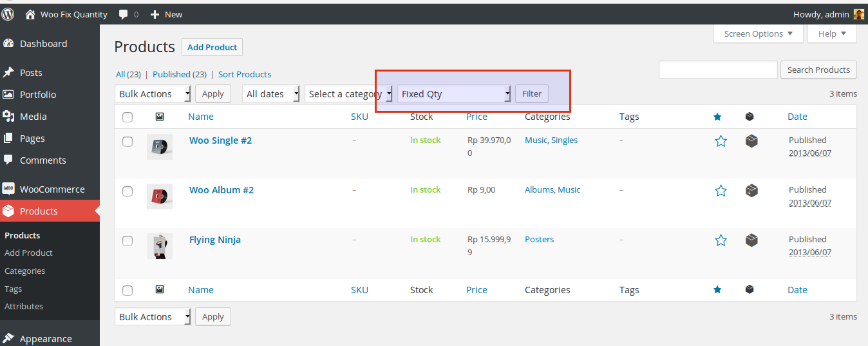Tick the checkbox for Woo Album #2
The height and width of the screenshot is (346, 868).
pyautogui.click(x=127, y=191)
